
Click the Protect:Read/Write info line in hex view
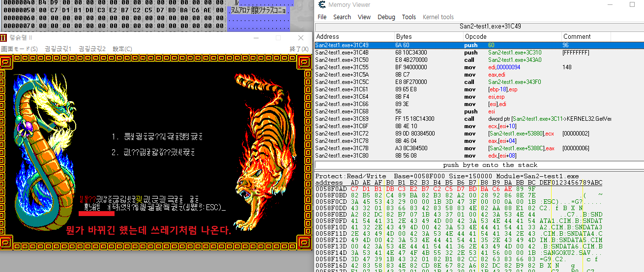tap(447, 176)
